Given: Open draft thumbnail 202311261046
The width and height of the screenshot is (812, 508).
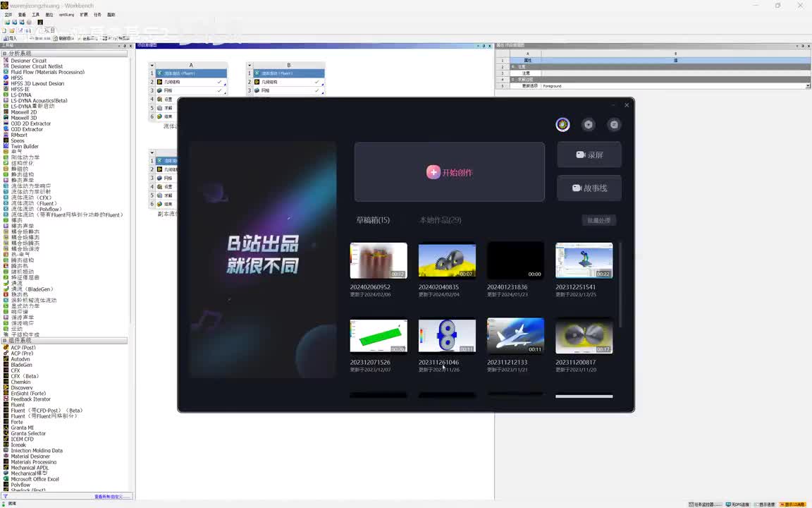Looking at the screenshot, I should (447, 335).
